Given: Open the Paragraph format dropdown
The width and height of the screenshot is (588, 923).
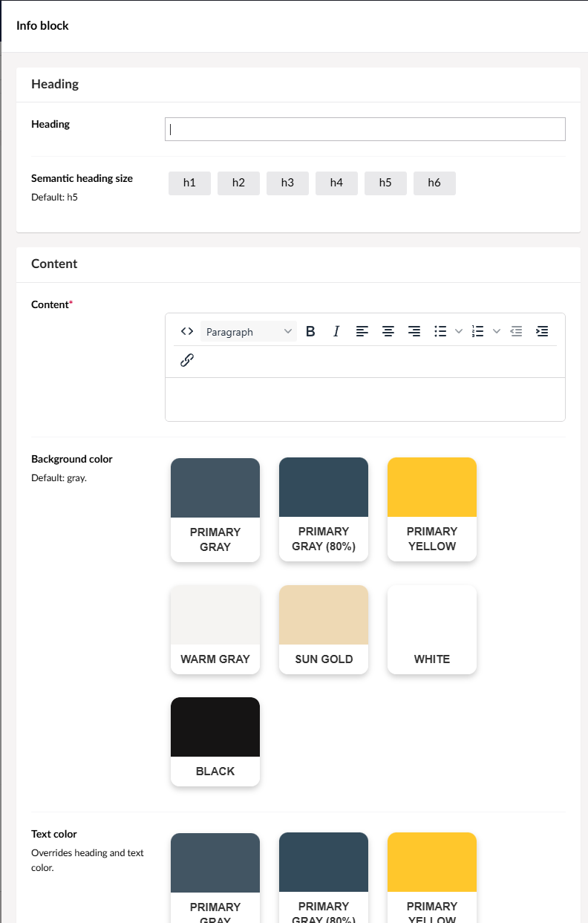Looking at the screenshot, I should (x=249, y=332).
